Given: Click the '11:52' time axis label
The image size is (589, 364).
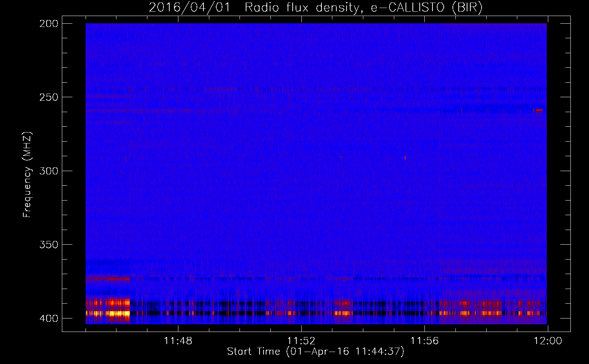Looking at the screenshot, I should (301, 341).
